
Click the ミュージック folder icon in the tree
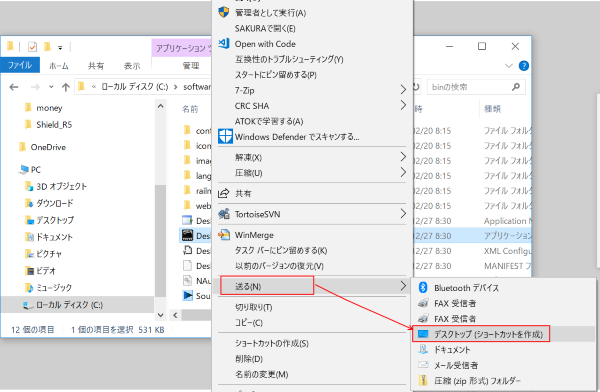click(29, 287)
